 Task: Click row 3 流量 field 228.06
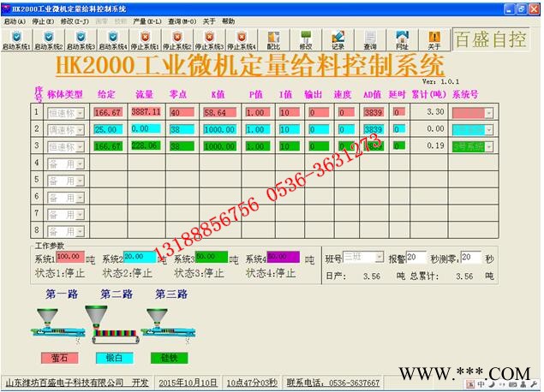[146, 146]
